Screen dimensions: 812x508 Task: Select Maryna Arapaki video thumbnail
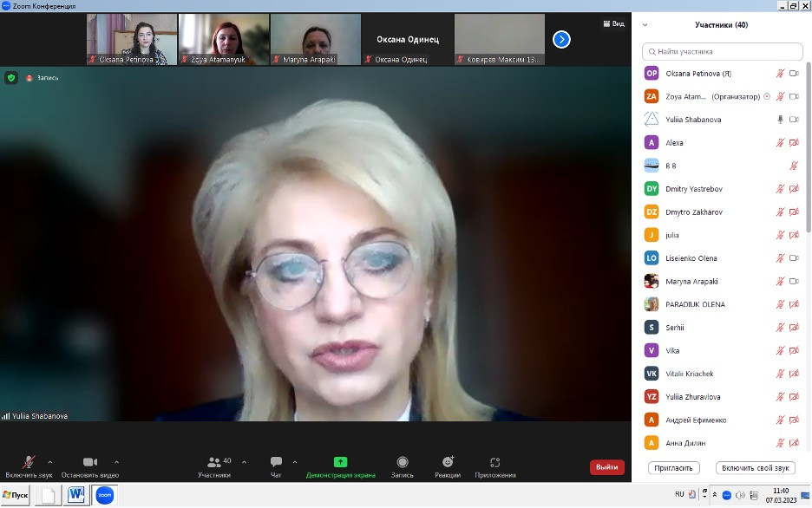(316, 39)
